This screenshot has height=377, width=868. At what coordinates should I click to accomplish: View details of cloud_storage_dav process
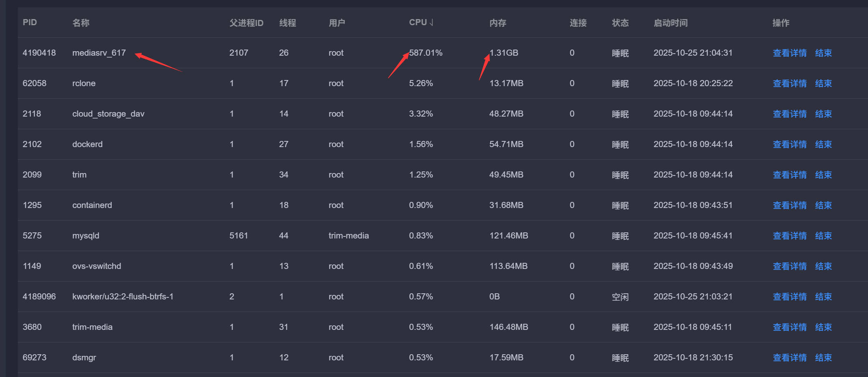pyautogui.click(x=789, y=114)
